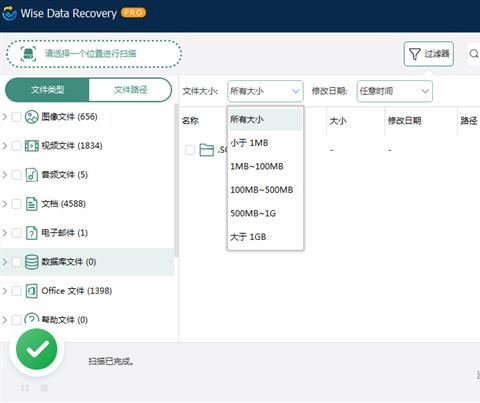Viewport: 480px width, 403px height.
Task: Click the 图像文件 image type icon
Action: tap(32, 117)
